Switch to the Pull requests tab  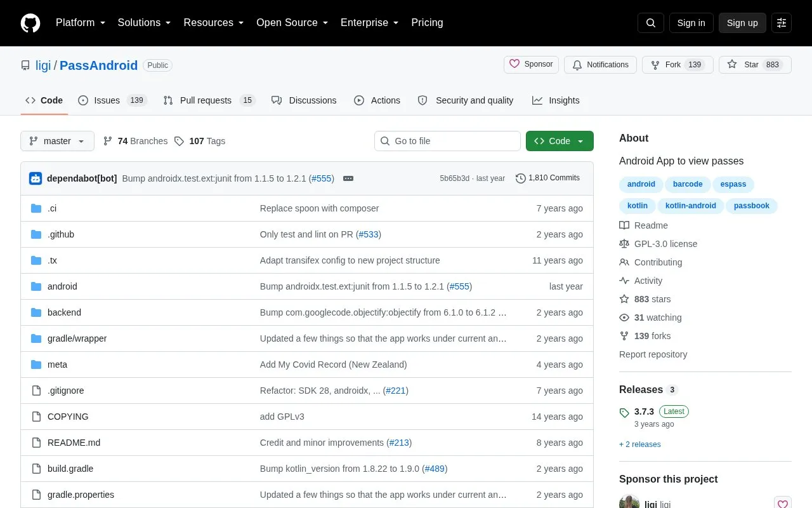(x=209, y=100)
